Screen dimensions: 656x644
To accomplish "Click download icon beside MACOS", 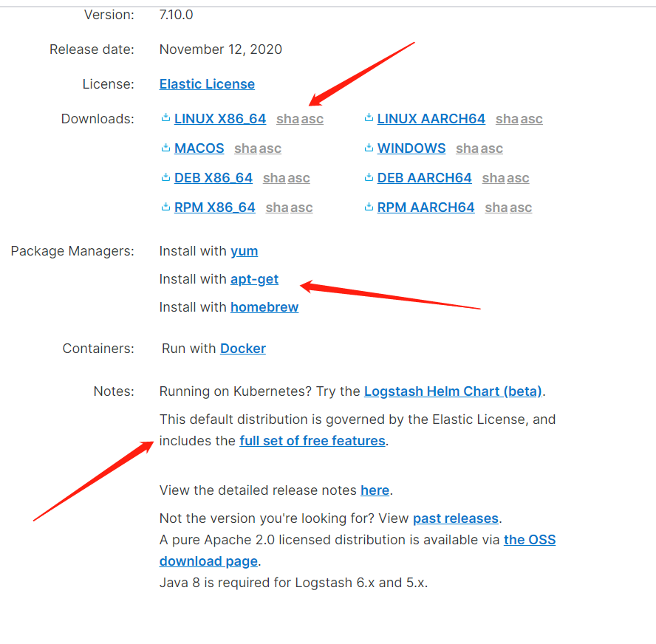I will [x=165, y=148].
